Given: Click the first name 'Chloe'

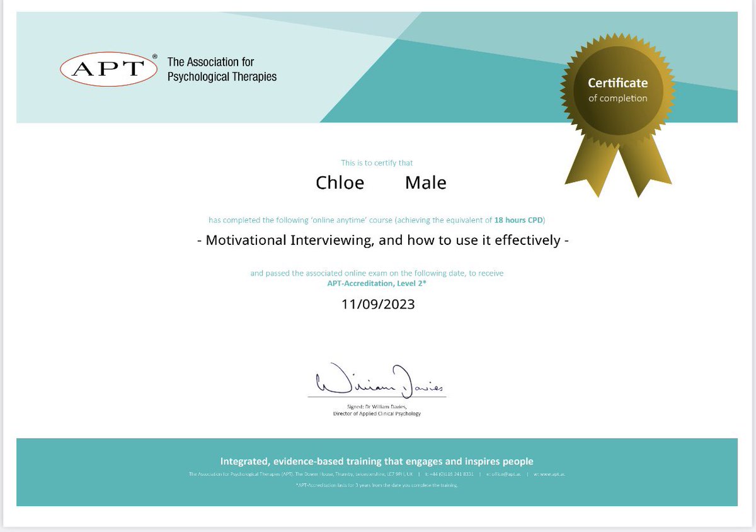Looking at the screenshot, I should click(x=340, y=183).
